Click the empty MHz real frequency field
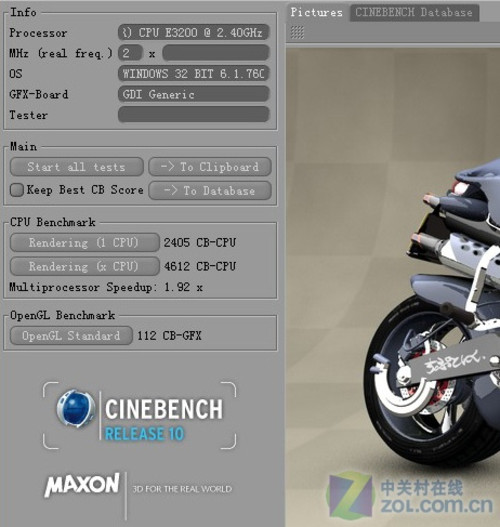500x527 pixels. (x=216, y=53)
